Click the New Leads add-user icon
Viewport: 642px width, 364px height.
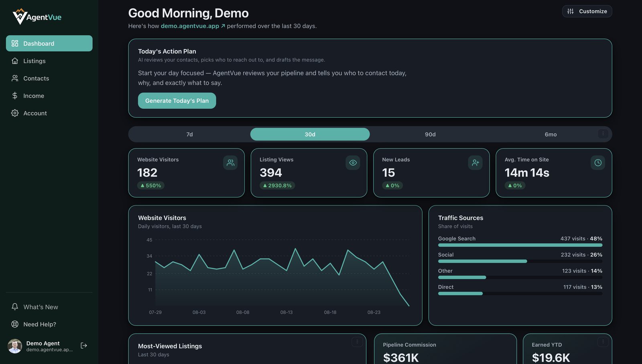click(x=475, y=163)
